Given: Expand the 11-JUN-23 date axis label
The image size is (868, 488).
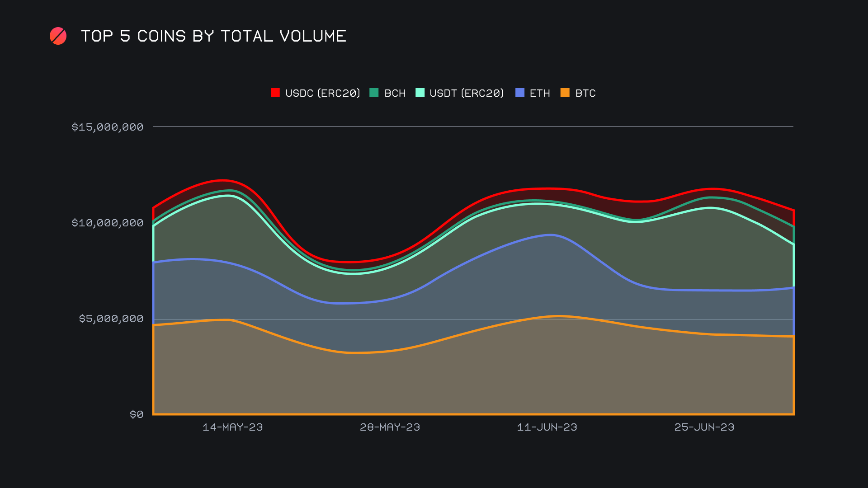Looking at the screenshot, I should pyautogui.click(x=547, y=427).
